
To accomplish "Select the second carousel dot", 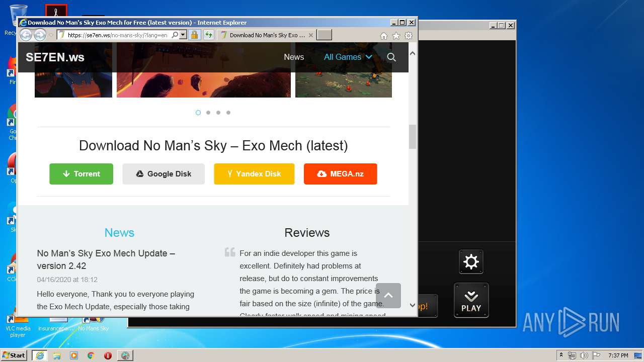I will pyautogui.click(x=208, y=113).
